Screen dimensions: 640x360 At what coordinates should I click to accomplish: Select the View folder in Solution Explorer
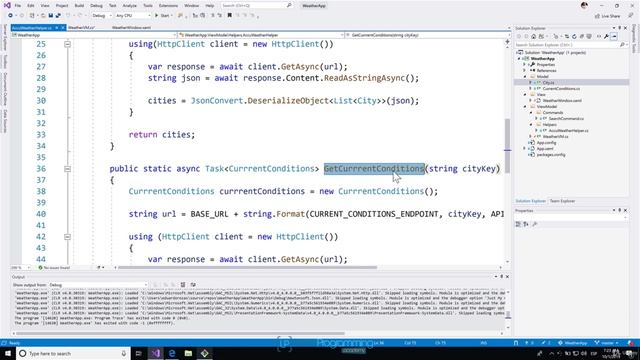(541, 95)
